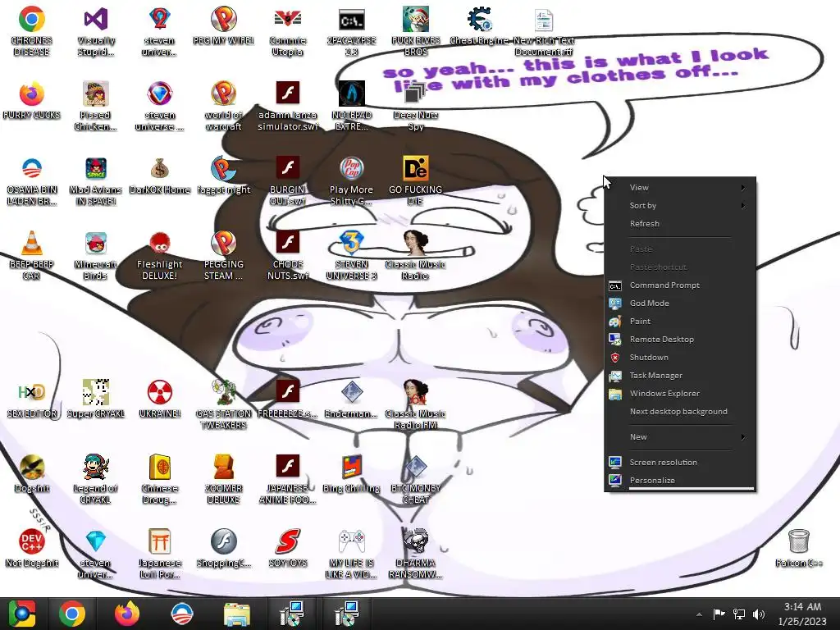Open Firefox from the taskbar

tap(127, 614)
